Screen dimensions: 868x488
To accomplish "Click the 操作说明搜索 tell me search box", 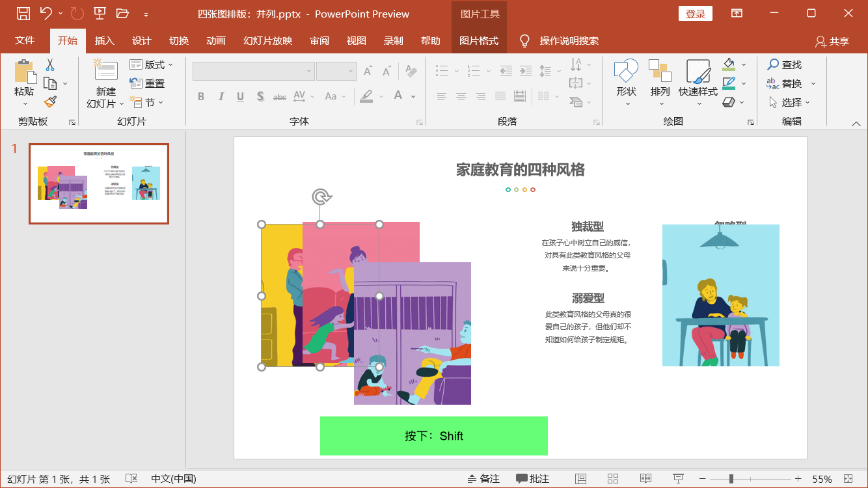I will pyautogui.click(x=569, y=40).
